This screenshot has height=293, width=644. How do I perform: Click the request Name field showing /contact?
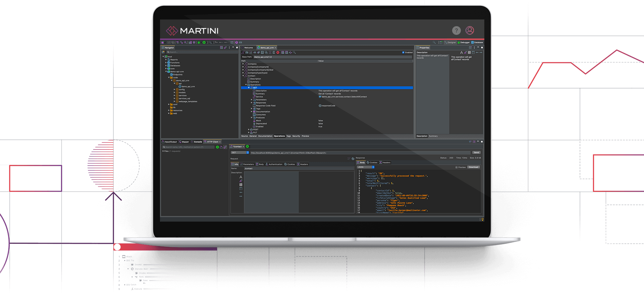pos(299,169)
